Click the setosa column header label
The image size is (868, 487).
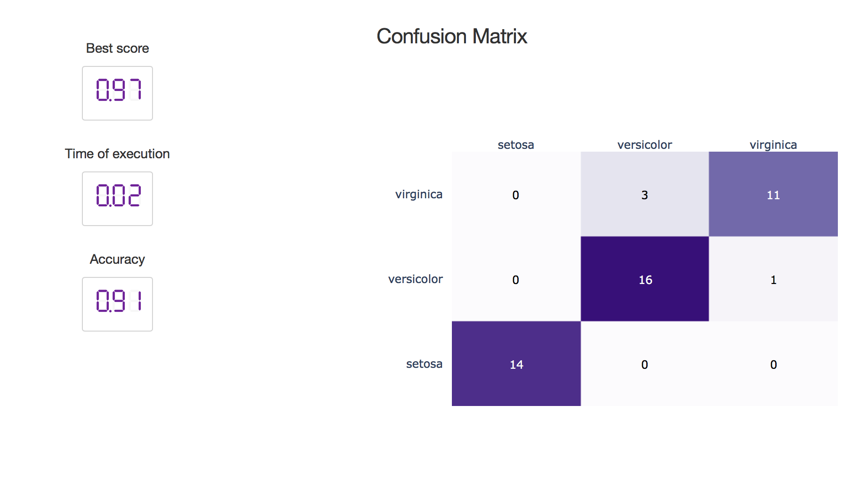click(x=516, y=145)
